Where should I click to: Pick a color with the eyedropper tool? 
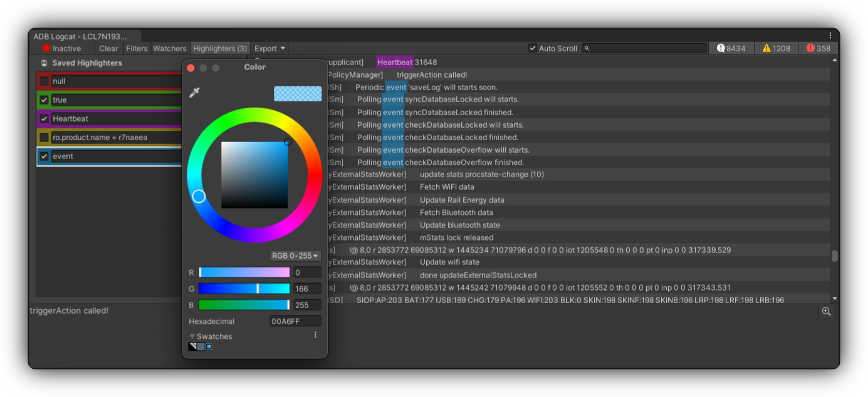click(194, 93)
